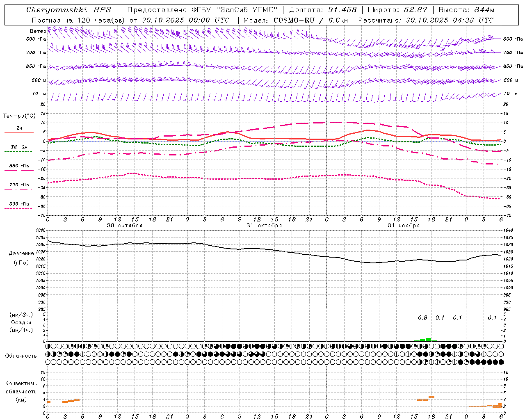Click the Высота: 844м field
The height and width of the screenshot is (420, 525).
(466, 10)
